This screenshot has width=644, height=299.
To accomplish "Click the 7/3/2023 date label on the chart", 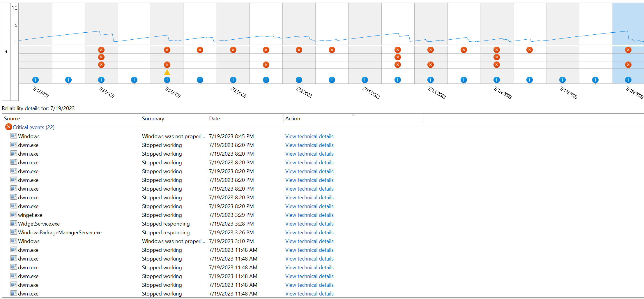I will pos(106,92).
